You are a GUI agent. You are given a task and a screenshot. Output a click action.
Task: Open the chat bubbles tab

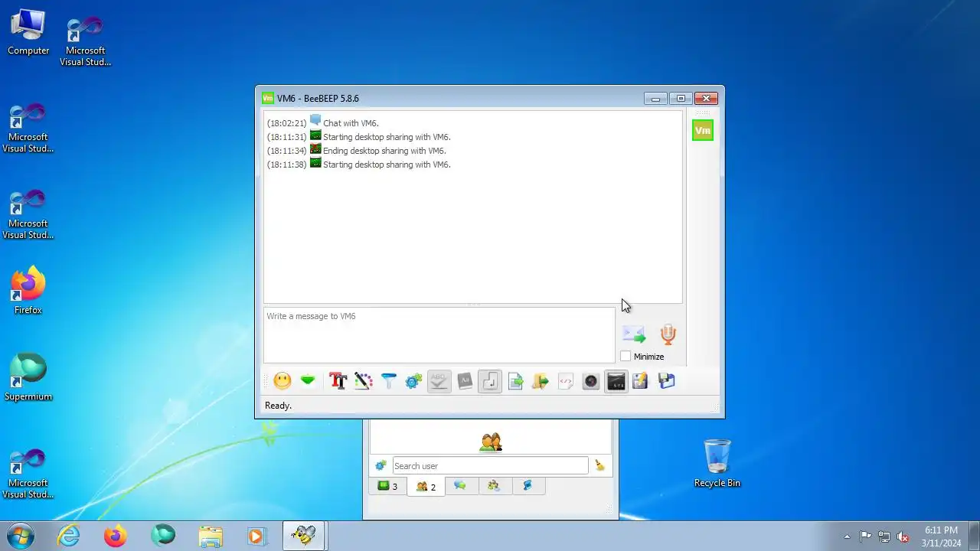pyautogui.click(x=460, y=485)
